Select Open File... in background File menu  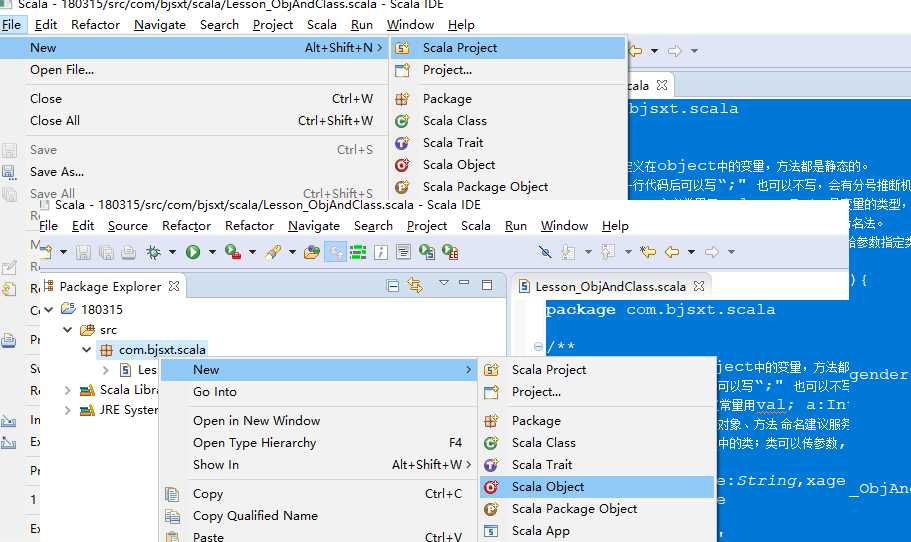pyautogui.click(x=193, y=70)
